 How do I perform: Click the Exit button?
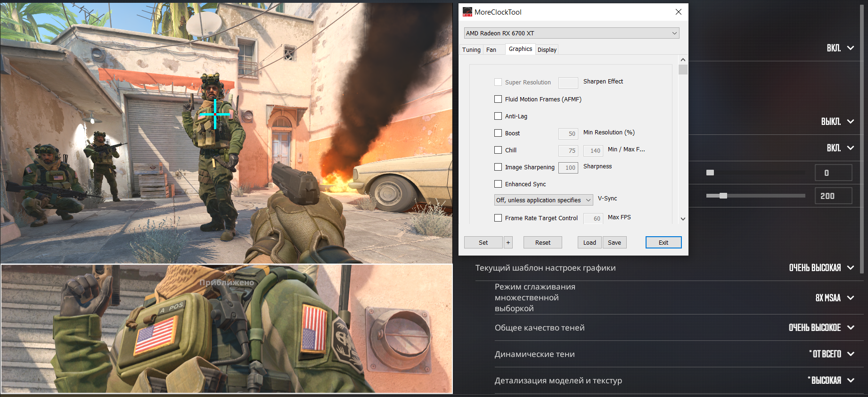(663, 242)
